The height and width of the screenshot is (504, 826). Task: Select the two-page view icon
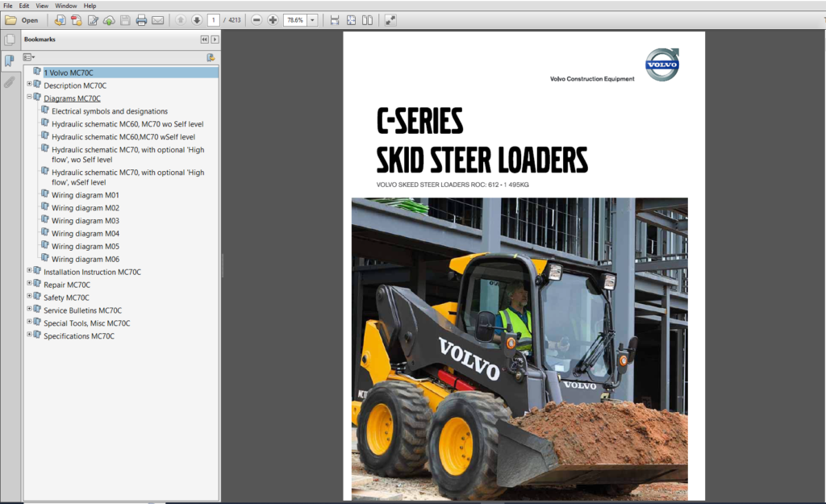coord(367,20)
